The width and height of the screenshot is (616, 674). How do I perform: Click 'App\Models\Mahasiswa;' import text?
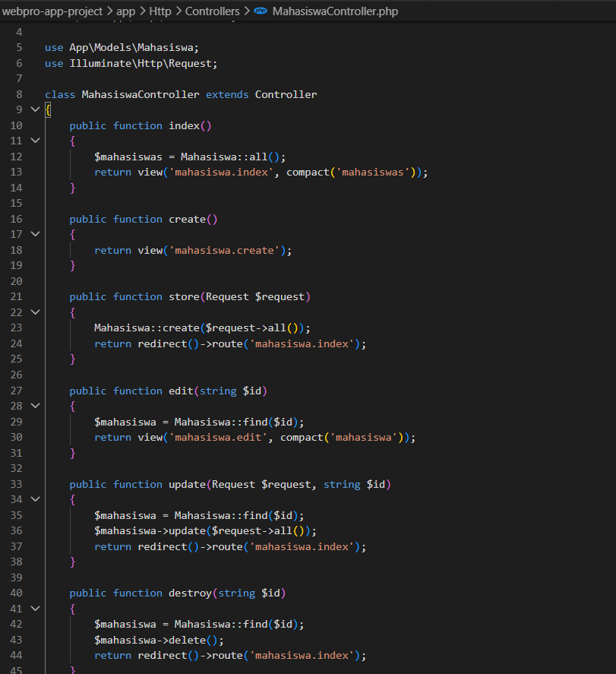(x=134, y=47)
